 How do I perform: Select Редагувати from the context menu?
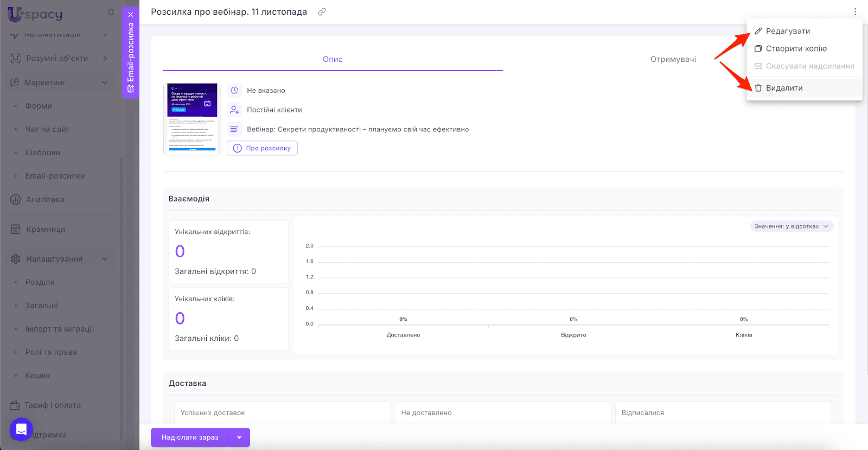(x=788, y=31)
